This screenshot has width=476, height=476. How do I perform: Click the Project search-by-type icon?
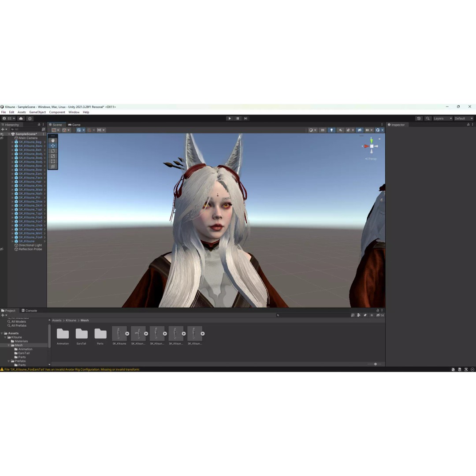coord(359,315)
